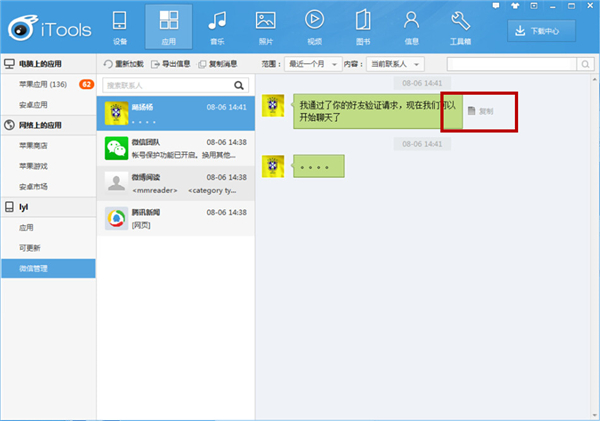Select 应用 under lyl device
The height and width of the screenshot is (421, 600).
(x=48, y=228)
